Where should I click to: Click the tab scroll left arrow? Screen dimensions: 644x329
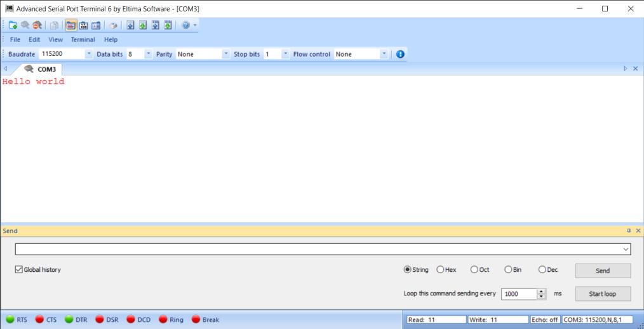point(5,69)
